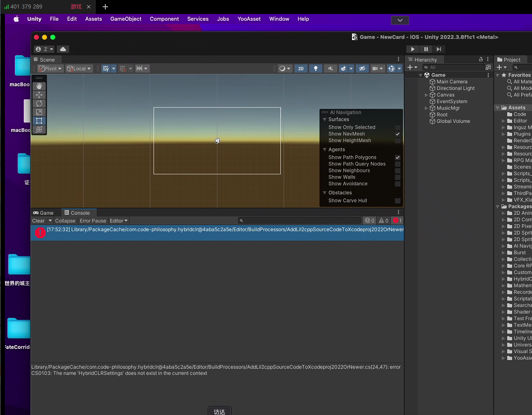This screenshot has height=415, width=532.
Task: Toggle scene lighting with the bulb icon
Action: (x=315, y=68)
